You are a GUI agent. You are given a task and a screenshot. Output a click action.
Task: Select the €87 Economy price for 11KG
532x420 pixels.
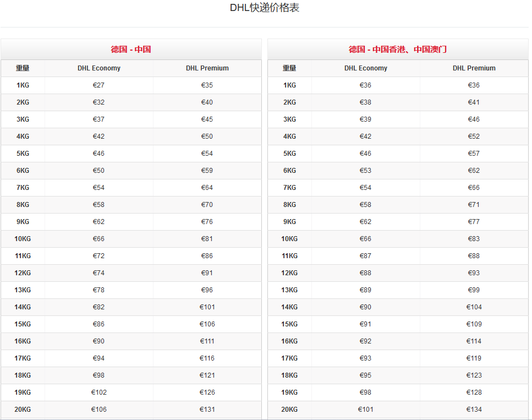[x=365, y=255]
